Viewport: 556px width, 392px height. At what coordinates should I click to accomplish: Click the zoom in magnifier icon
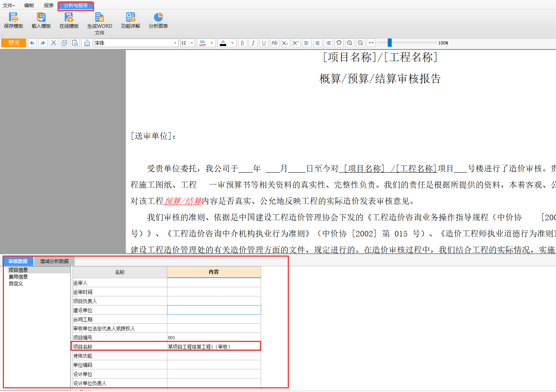coord(350,43)
